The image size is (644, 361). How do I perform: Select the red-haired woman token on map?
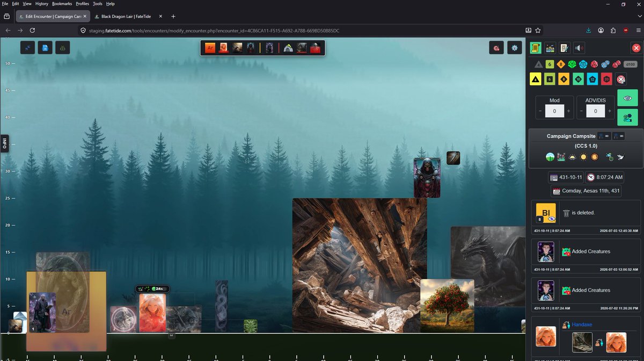pos(152,313)
